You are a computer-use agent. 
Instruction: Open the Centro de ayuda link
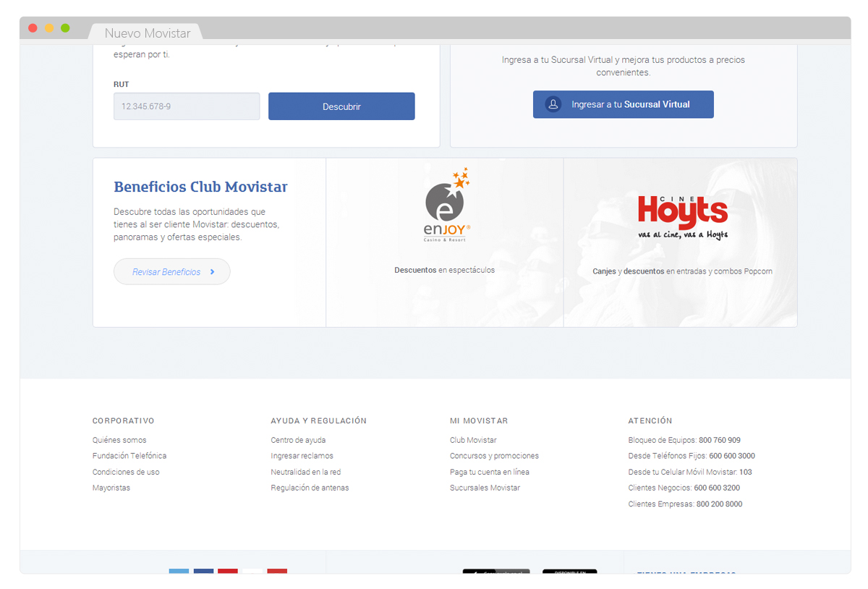298,440
